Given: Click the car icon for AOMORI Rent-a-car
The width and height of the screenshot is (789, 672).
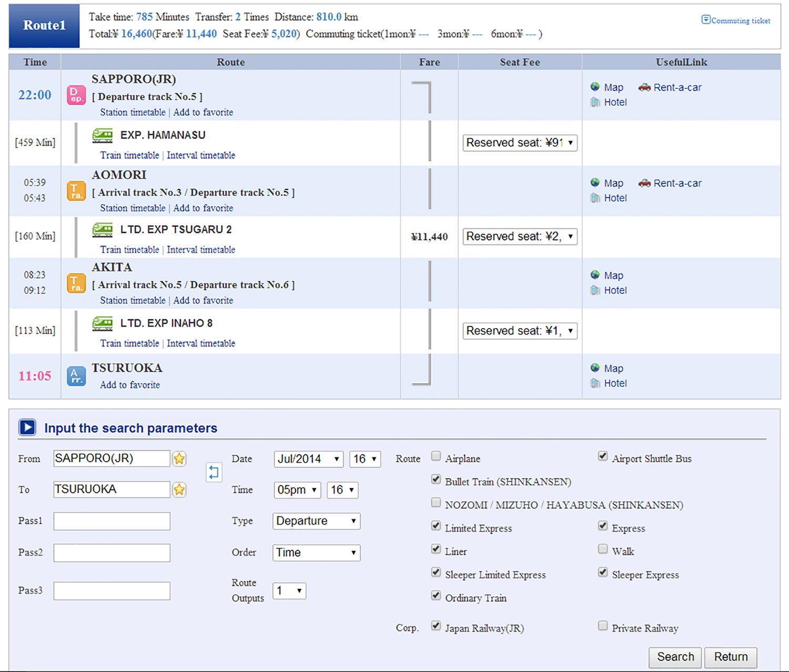Looking at the screenshot, I should (644, 183).
